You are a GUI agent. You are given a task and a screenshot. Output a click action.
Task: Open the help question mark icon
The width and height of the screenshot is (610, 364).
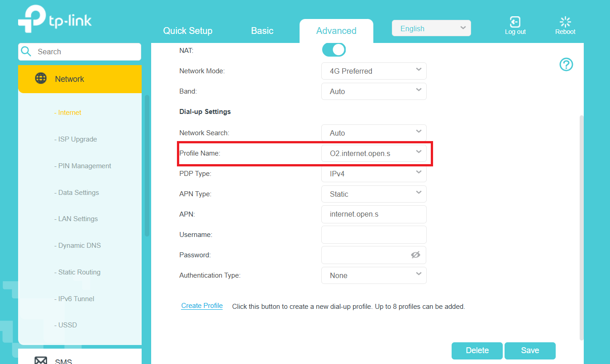click(566, 65)
